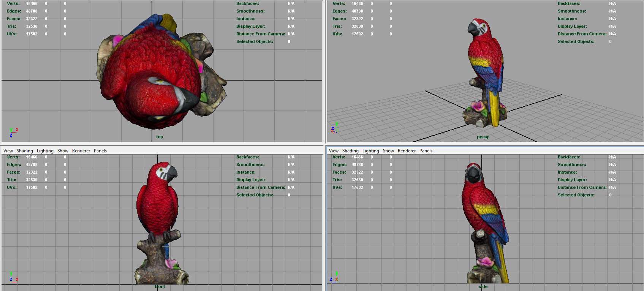Open the Renderer menu in the side panel
644x291 pixels.
pos(407,151)
